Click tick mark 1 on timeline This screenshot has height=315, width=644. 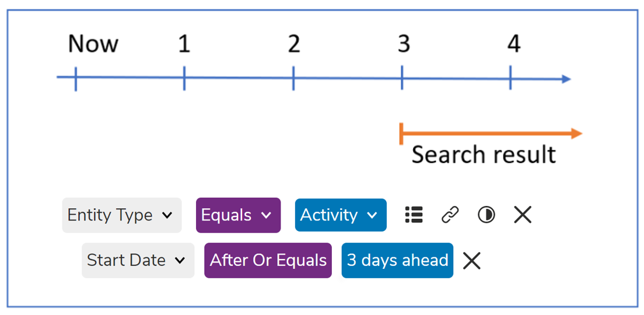pyautogui.click(x=184, y=78)
